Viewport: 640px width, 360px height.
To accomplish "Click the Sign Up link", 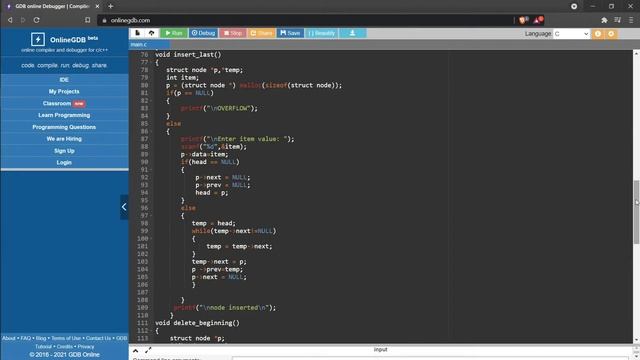I will 64,151.
